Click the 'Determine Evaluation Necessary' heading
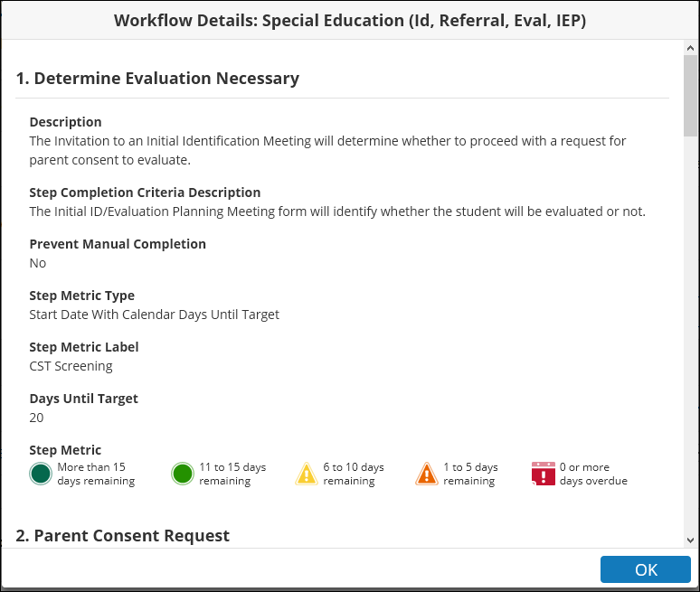The width and height of the screenshot is (700, 592). point(157,79)
